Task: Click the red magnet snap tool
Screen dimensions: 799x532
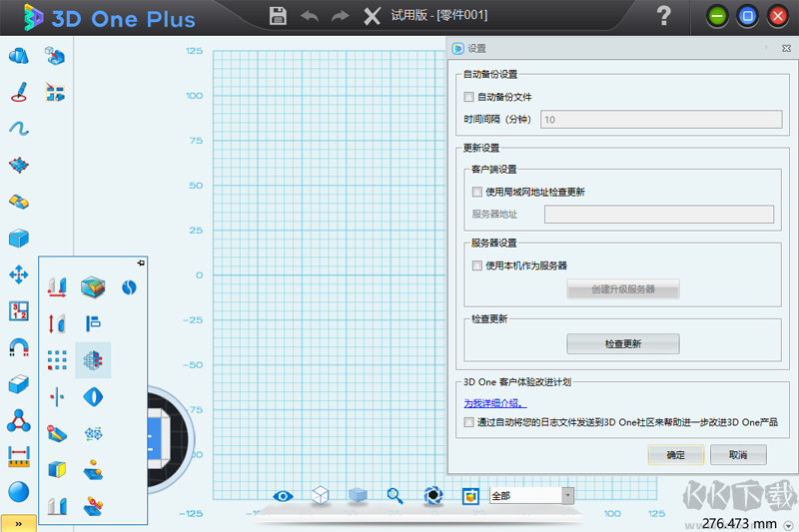Action: pyautogui.click(x=19, y=347)
